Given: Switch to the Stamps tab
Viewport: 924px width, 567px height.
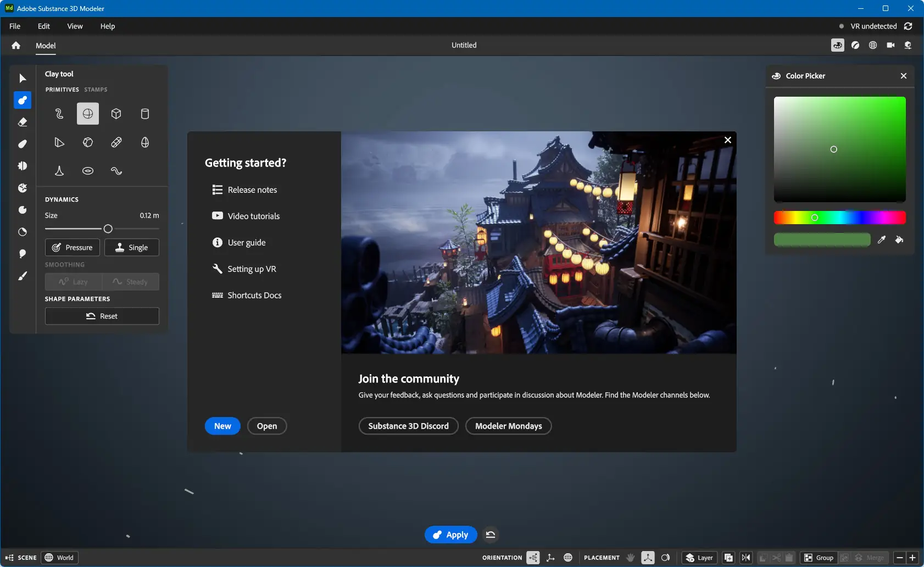Looking at the screenshot, I should coord(96,90).
